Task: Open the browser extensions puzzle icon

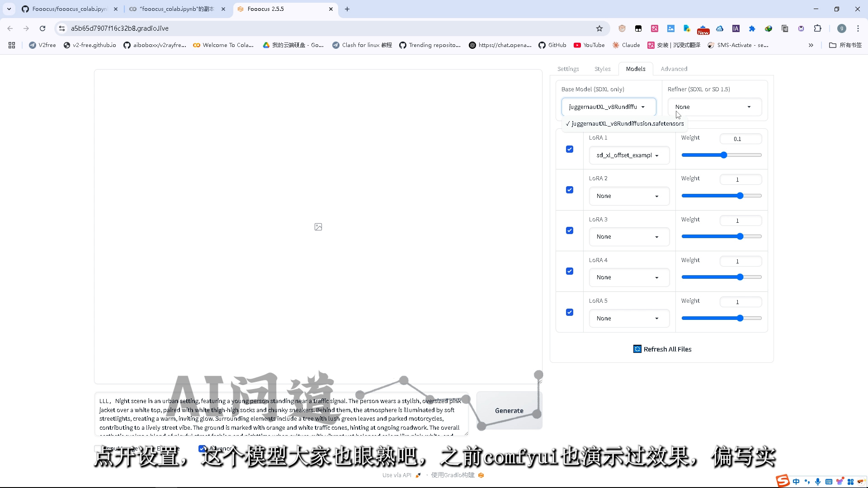Action: (x=817, y=28)
